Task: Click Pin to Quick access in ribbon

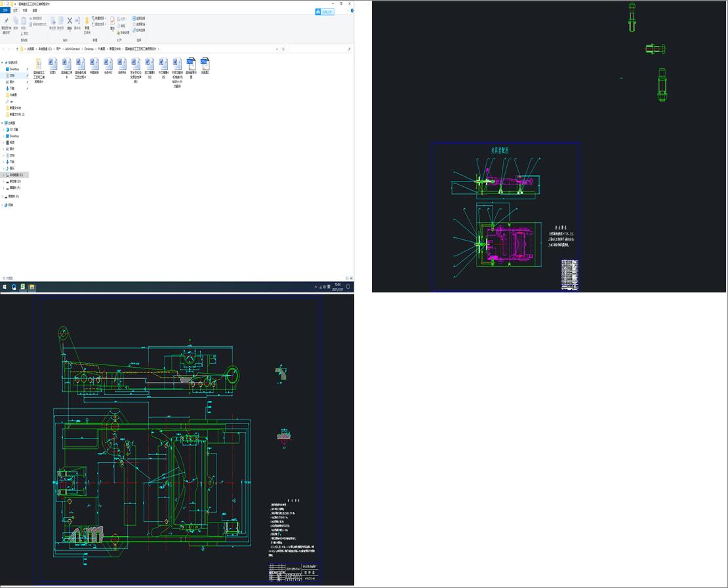Action: [6, 26]
